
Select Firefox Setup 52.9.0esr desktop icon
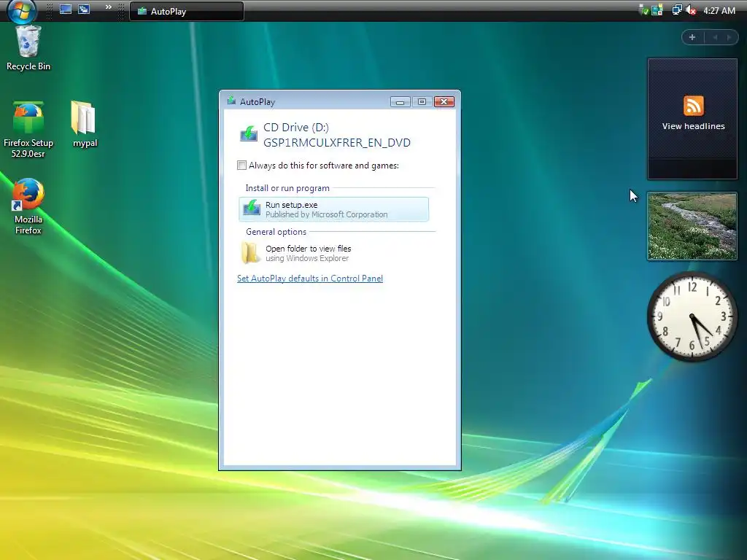pos(28,130)
